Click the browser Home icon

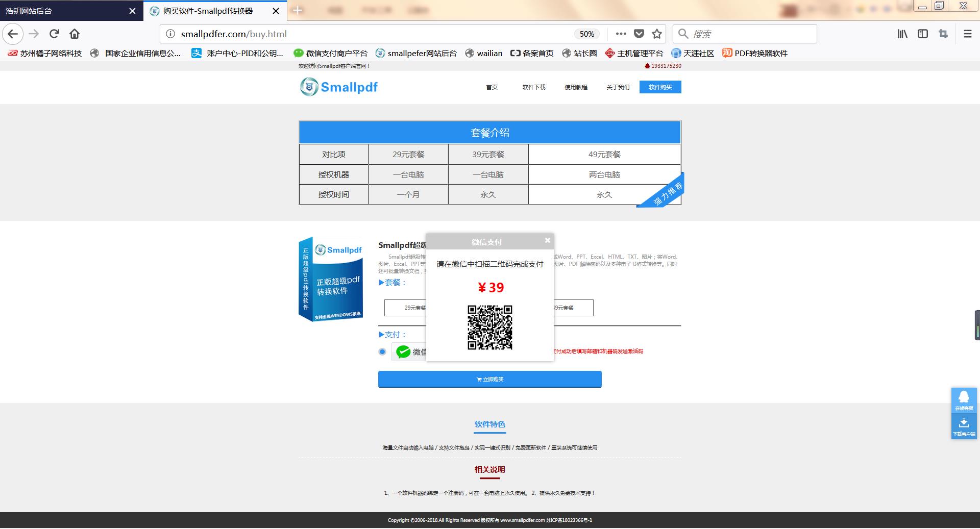click(75, 34)
